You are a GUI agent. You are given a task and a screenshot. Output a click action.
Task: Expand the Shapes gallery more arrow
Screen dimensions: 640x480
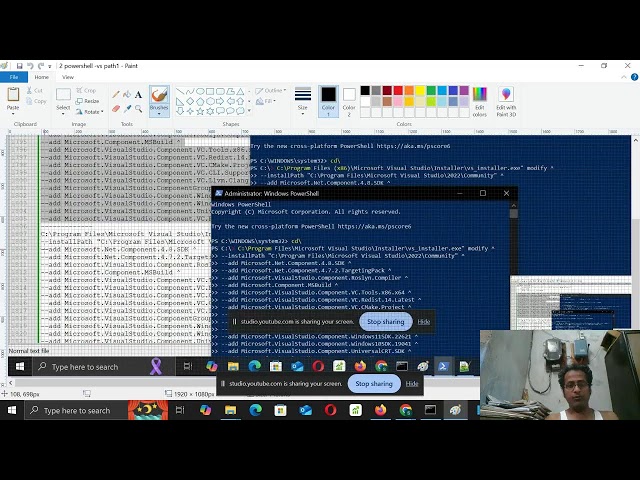249,111
